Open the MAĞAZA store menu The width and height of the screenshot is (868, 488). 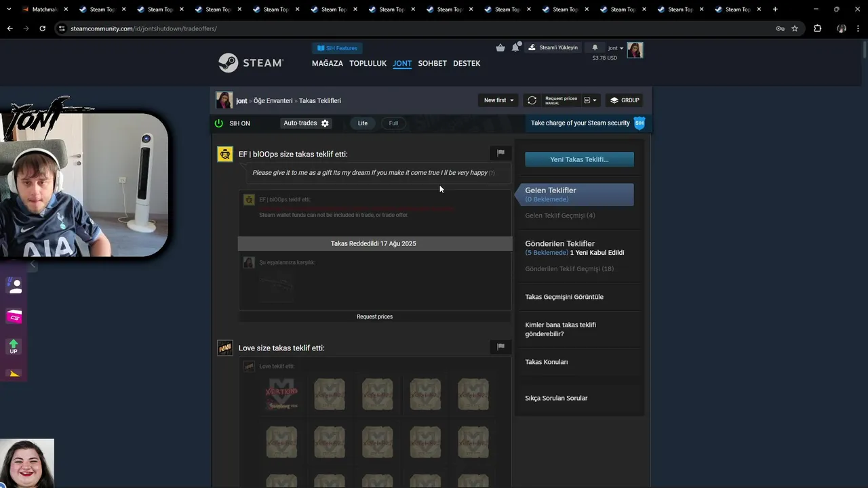[328, 63]
